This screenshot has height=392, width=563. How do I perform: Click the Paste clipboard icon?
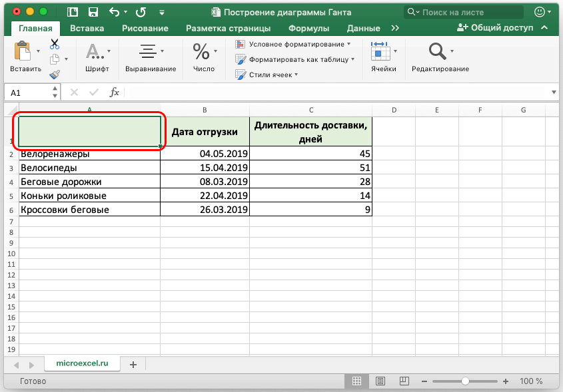23,52
